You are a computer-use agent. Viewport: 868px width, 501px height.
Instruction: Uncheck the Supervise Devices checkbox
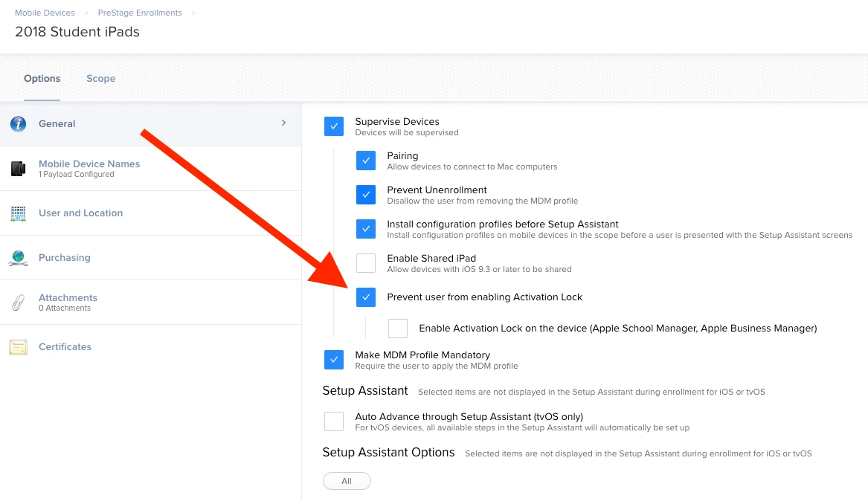pos(334,126)
